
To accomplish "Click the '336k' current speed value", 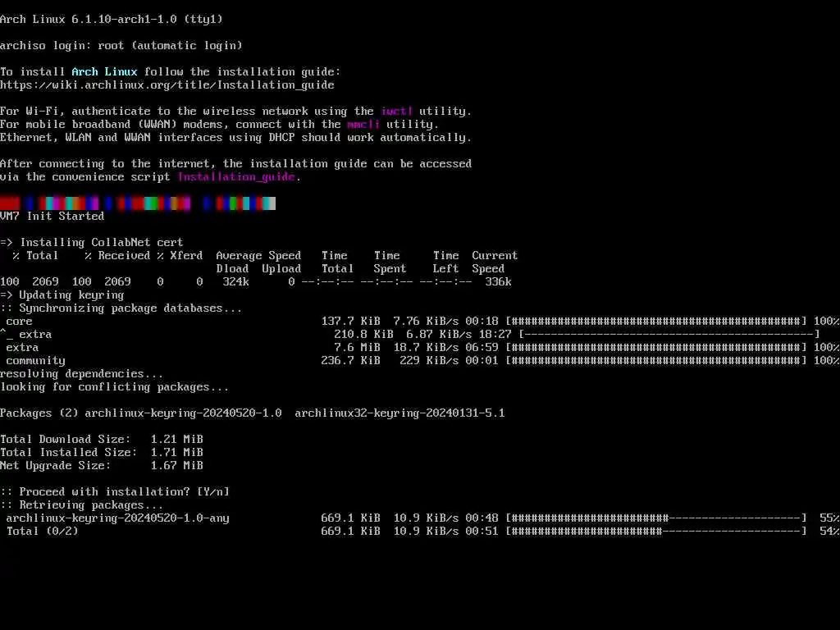I will click(x=498, y=282).
